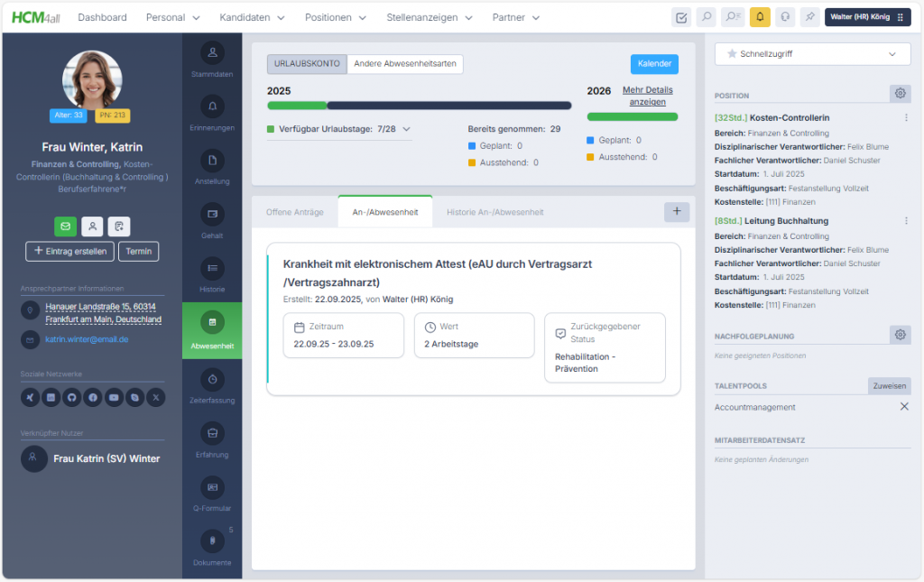Open the GitHub social network icon
924x582 pixels.
coord(70,397)
